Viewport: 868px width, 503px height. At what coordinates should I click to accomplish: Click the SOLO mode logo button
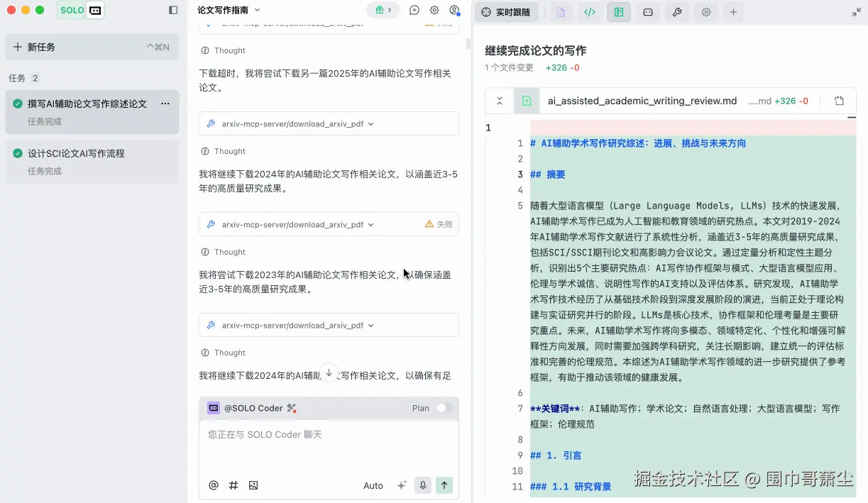coord(72,10)
